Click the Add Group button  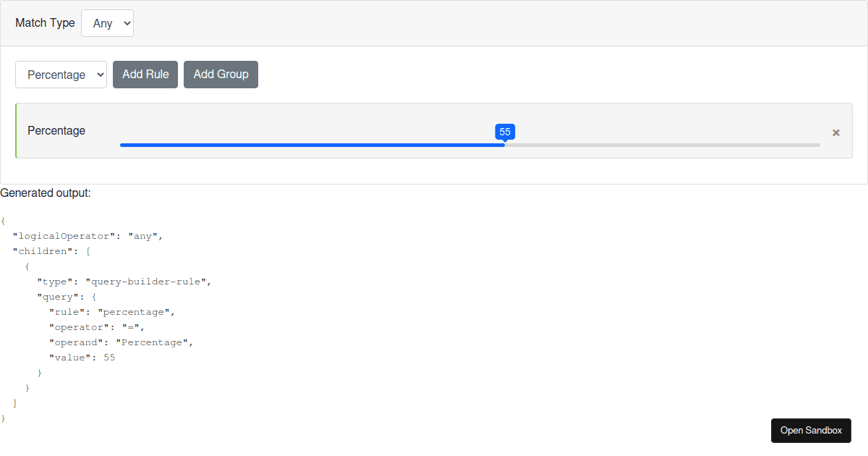click(x=221, y=74)
